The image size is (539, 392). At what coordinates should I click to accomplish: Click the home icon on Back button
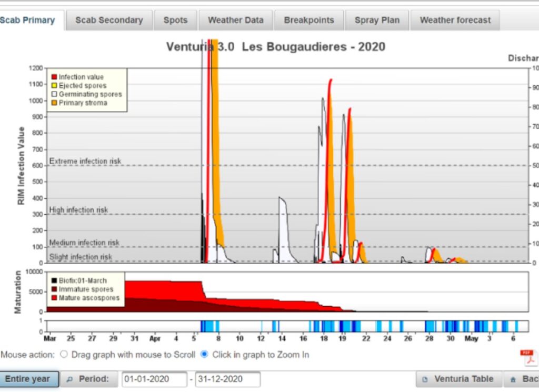[513, 379]
